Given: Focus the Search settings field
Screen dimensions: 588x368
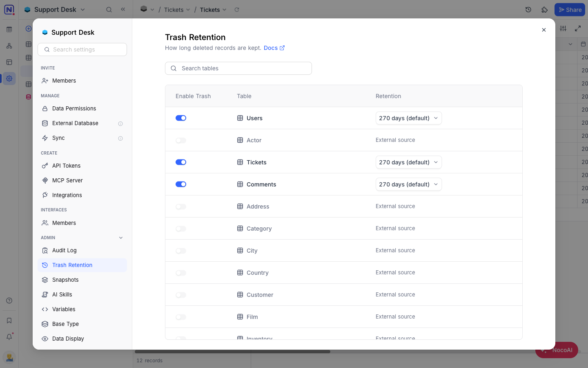Looking at the screenshot, I should pyautogui.click(x=82, y=49).
